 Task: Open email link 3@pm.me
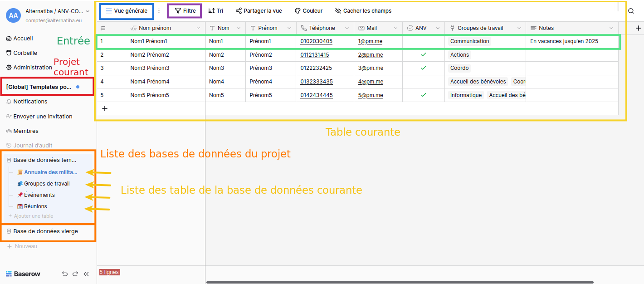click(x=371, y=68)
